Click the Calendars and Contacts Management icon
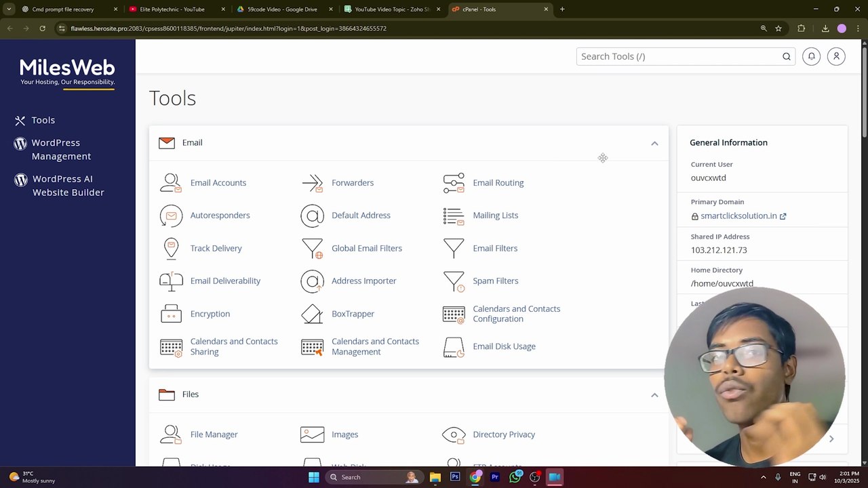 [312, 347]
